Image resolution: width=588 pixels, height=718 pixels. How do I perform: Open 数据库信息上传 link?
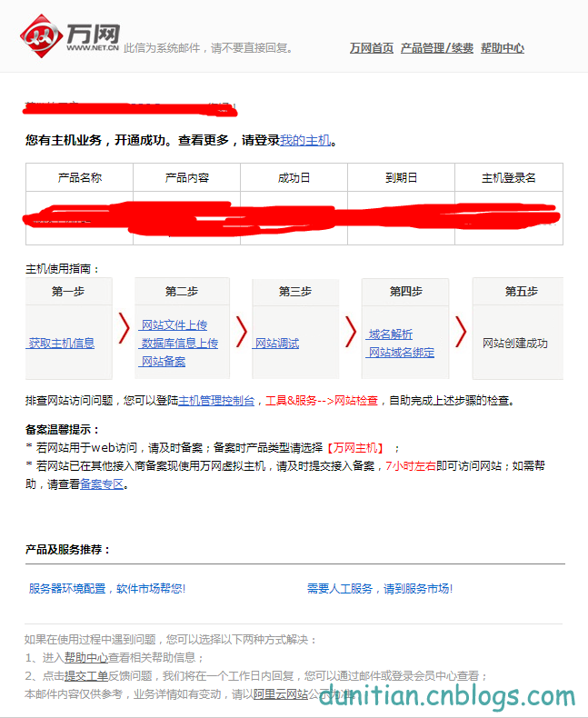pyautogui.click(x=180, y=343)
